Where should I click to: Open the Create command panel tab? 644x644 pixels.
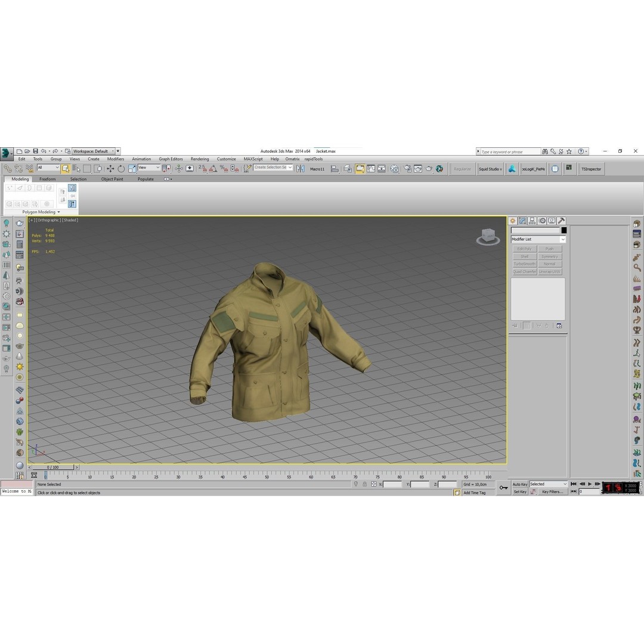point(513,221)
